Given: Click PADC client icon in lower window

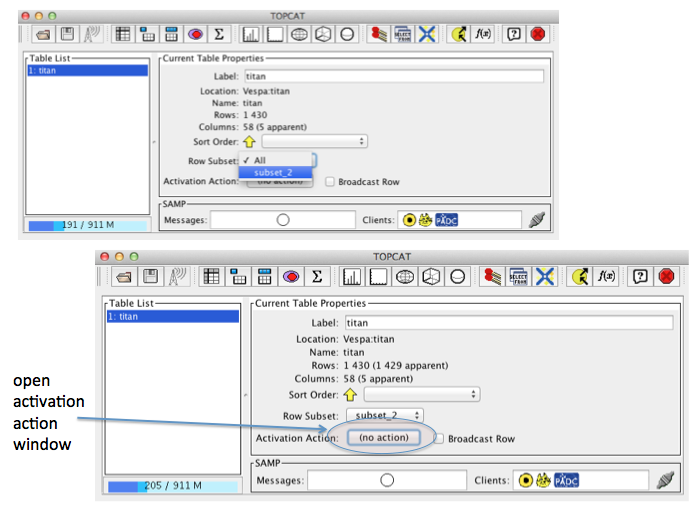Looking at the screenshot, I should [x=566, y=480].
